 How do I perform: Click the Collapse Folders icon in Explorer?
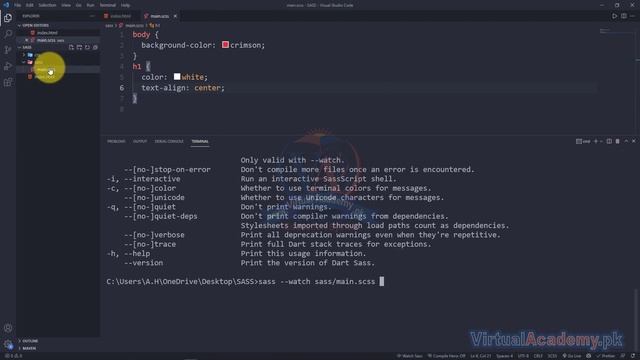95,47
